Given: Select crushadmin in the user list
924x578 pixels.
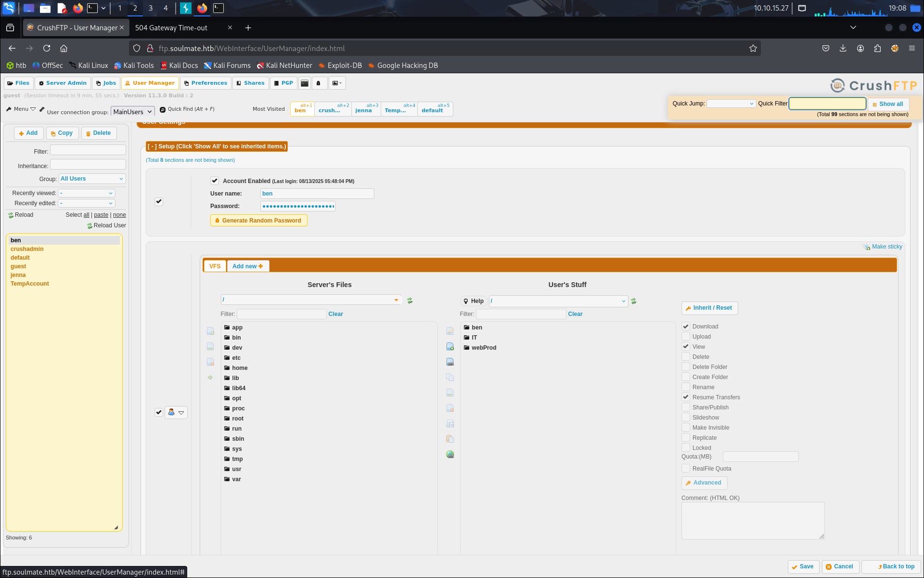Looking at the screenshot, I should (27, 249).
